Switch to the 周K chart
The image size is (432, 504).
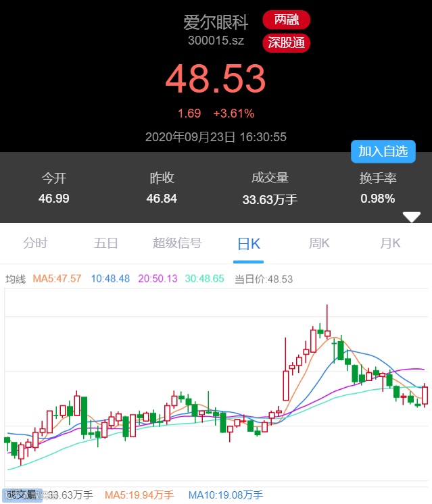[319, 243]
